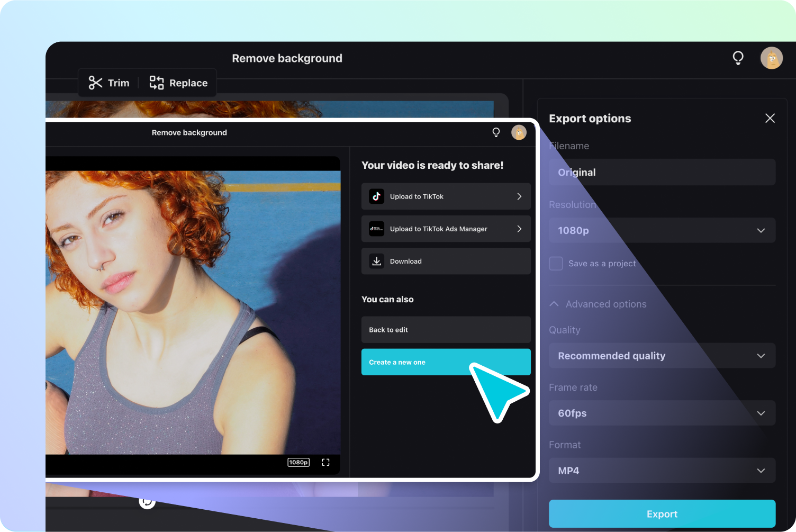
Task: Click the 1080p badge on video preview
Action: point(298,462)
